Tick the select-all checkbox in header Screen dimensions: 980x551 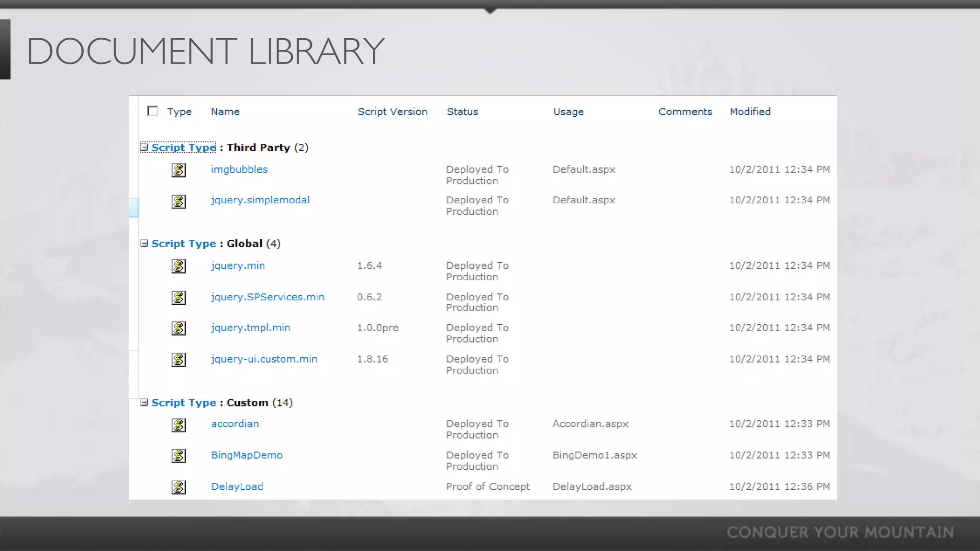point(153,111)
